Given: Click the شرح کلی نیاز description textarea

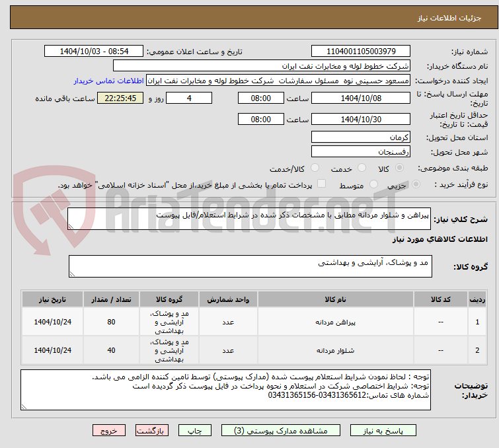Looking at the screenshot, I should coord(249,219).
